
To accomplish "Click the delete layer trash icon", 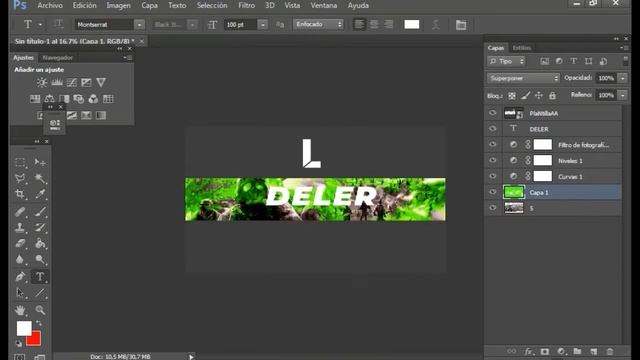I will (609, 351).
